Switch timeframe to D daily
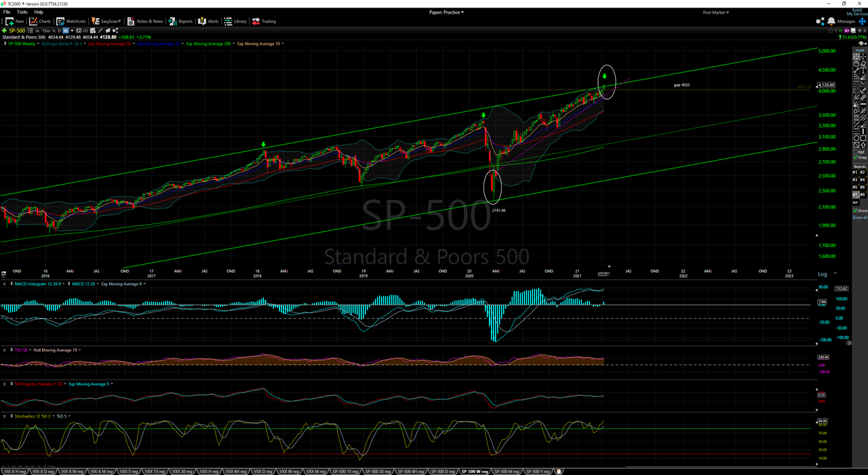Image resolution: width=868 pixels, height=475 pixels. 59,31
